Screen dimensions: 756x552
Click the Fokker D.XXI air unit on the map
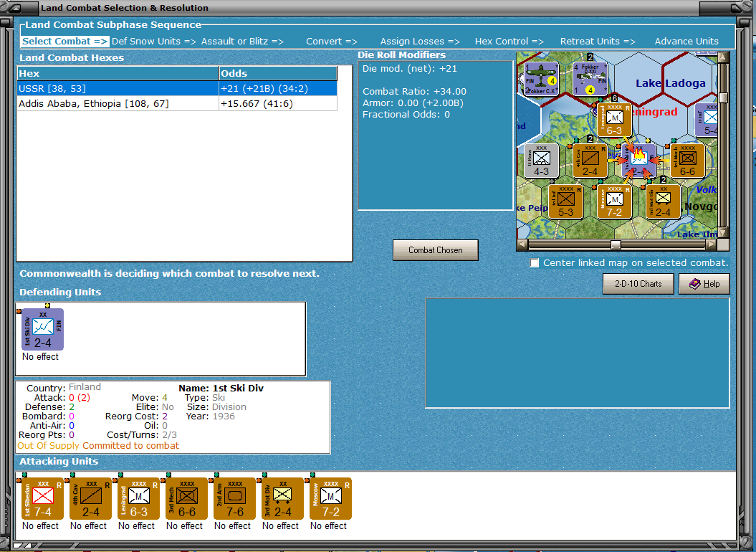(x=590, y=79)
